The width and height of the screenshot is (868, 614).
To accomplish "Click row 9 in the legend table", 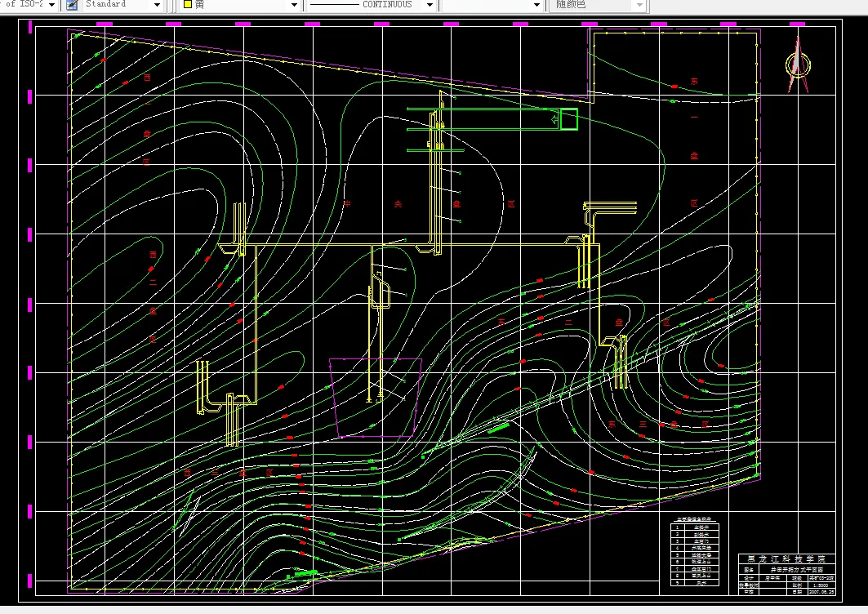I will pos(695,582).
